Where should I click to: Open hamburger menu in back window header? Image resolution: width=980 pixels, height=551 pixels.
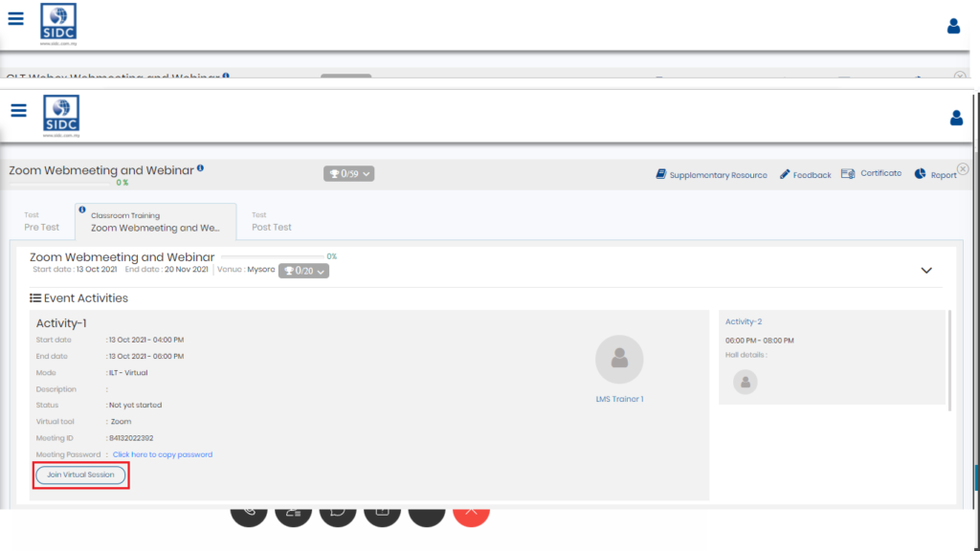point(15,19)
